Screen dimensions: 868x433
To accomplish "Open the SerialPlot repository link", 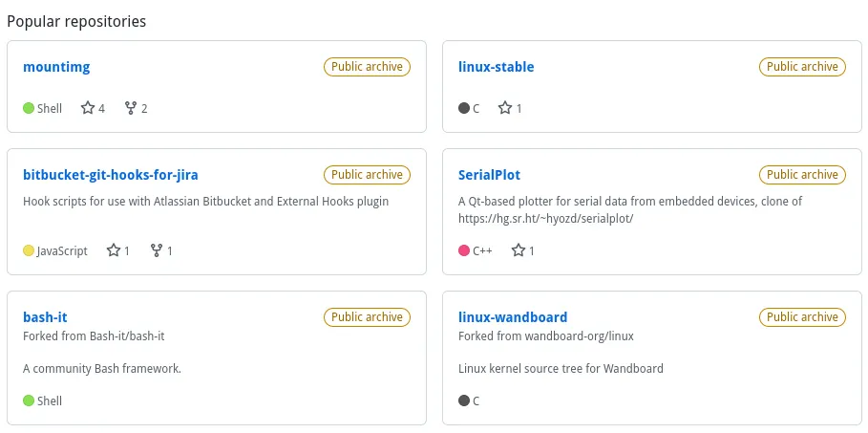I will (x=489, y=175).
